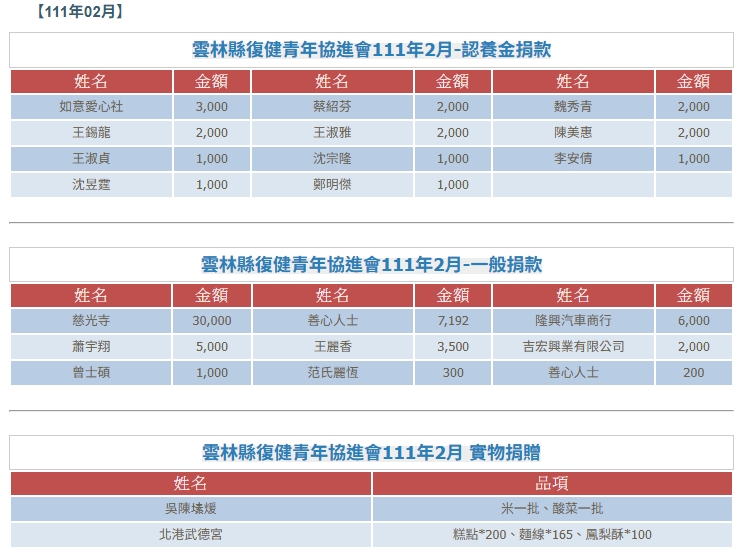Select the 認養金捐款 table title
740x556 pixels.
click(371, 50)
